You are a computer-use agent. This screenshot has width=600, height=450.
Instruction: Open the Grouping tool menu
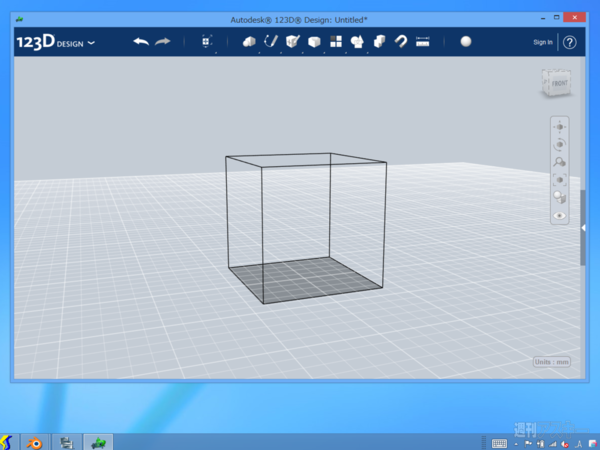[x=357, y=41]
